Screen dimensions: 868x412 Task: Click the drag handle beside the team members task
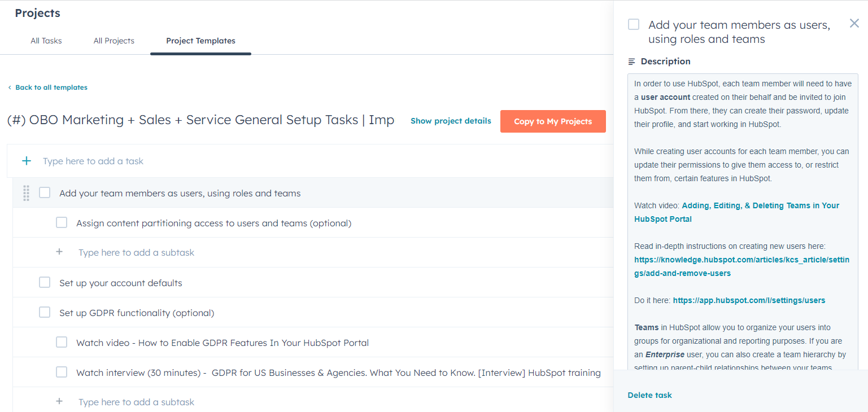coord(26,192)
